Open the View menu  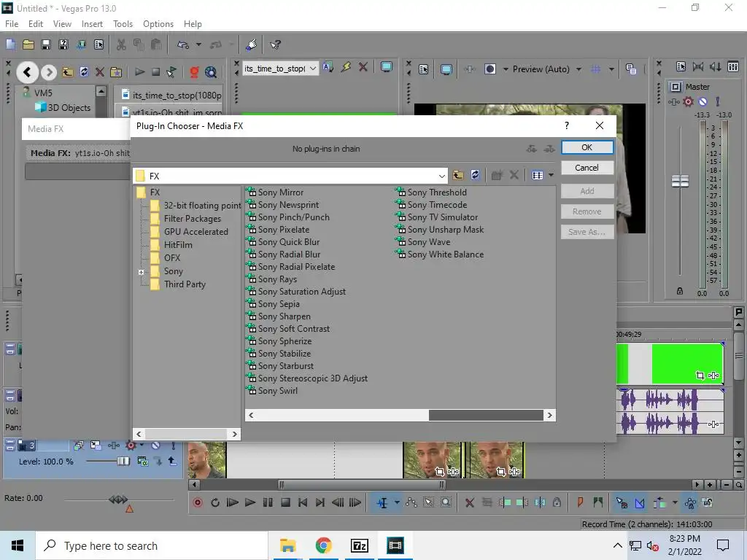(x=62, y=24)
